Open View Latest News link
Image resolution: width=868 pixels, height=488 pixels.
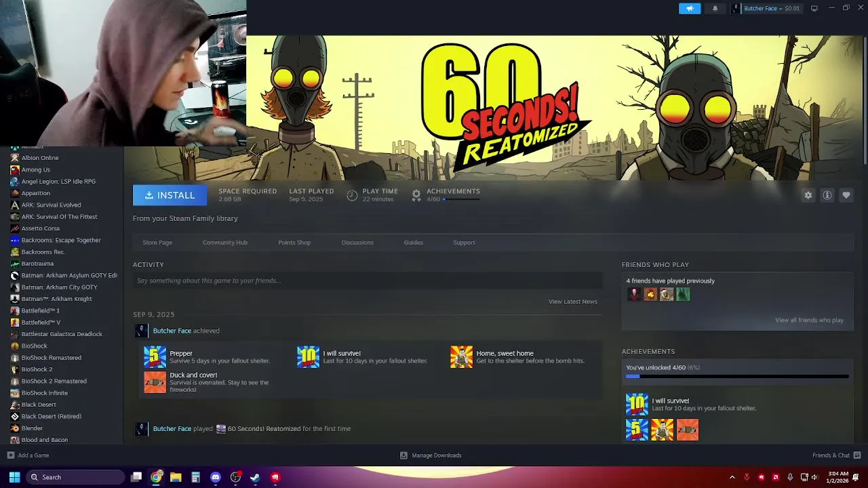tap(573, 302)
